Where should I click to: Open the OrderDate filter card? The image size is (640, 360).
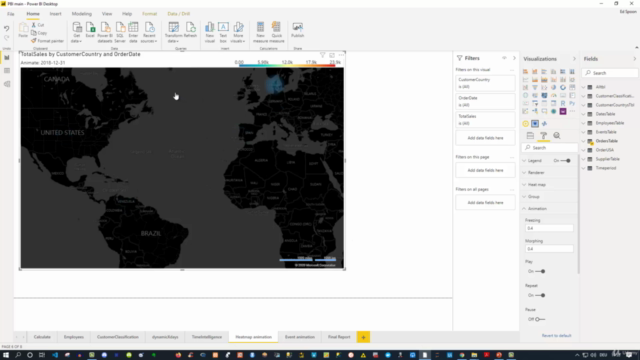pyautogui.click(x=485, y=101)
